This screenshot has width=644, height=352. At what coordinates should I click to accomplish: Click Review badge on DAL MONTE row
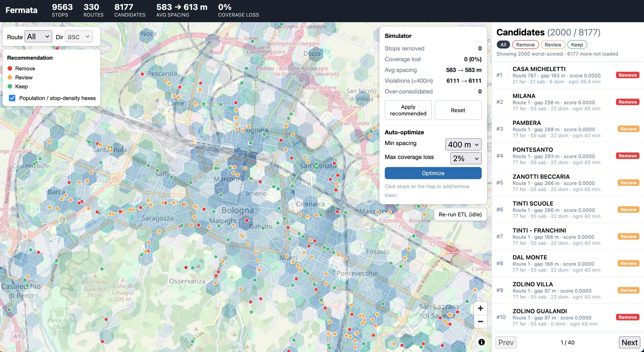click(629, 264)
